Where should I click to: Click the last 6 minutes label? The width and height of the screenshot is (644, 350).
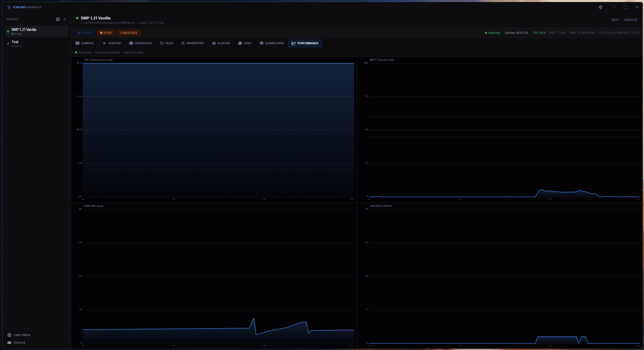pos(134,52)
